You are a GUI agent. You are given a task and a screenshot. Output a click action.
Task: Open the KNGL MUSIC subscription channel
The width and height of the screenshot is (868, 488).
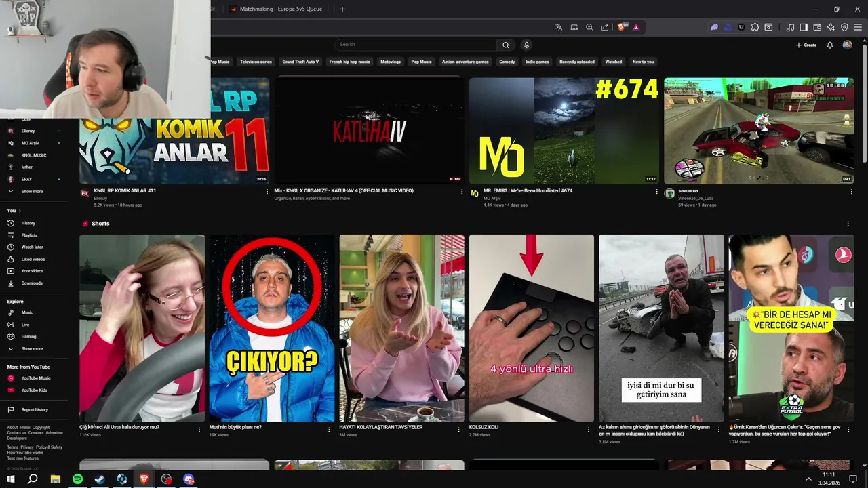click(34, 155)
